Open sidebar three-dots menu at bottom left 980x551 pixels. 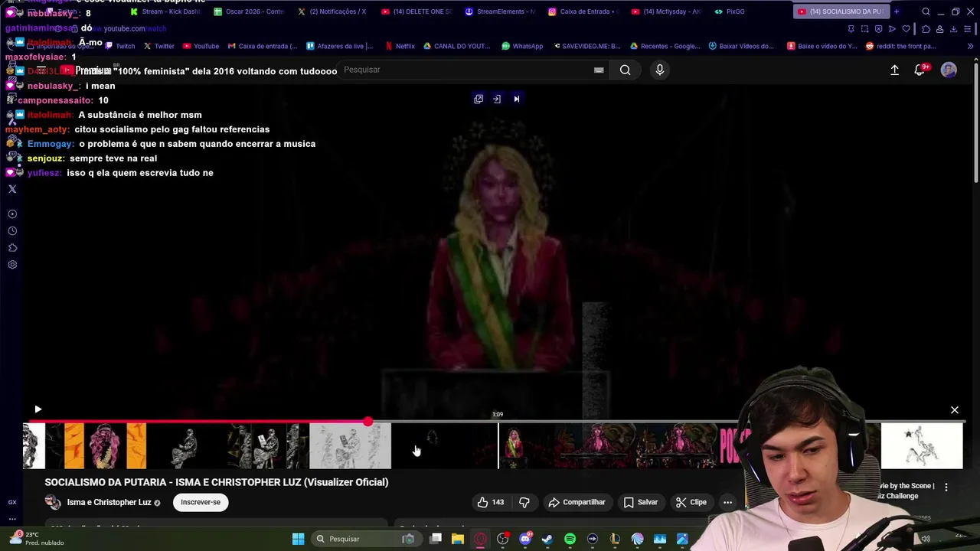(x=12, y=519)
